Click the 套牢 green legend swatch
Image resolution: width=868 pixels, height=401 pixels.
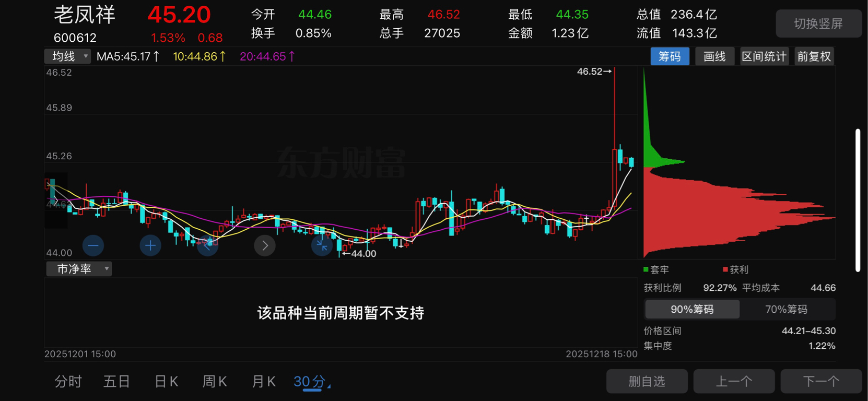coord(646,269)
